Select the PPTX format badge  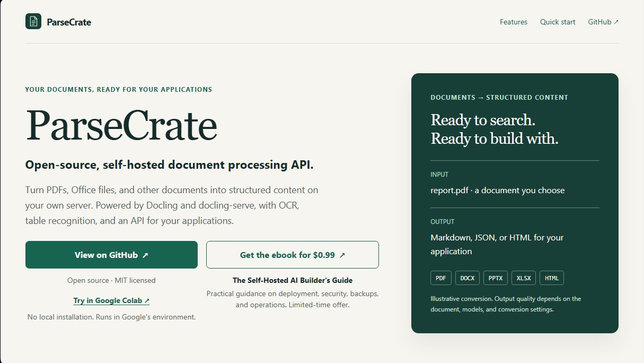tap(496, 278)
